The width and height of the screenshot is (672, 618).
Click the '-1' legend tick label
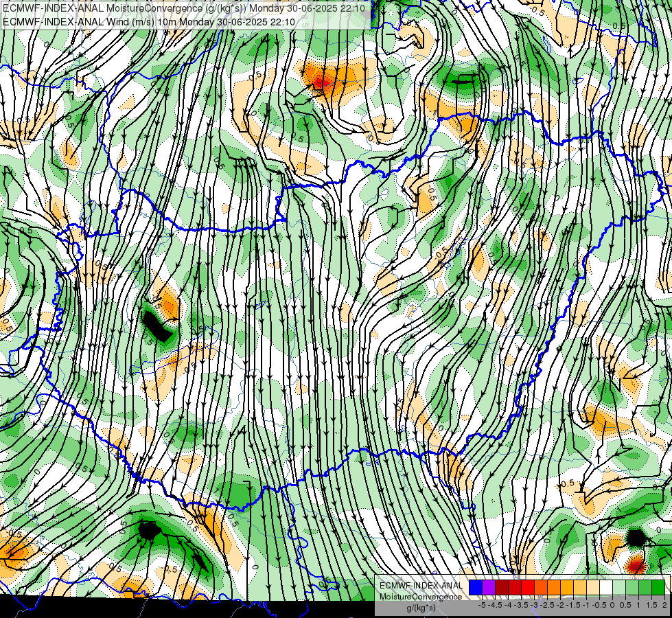tap(586, 605)
